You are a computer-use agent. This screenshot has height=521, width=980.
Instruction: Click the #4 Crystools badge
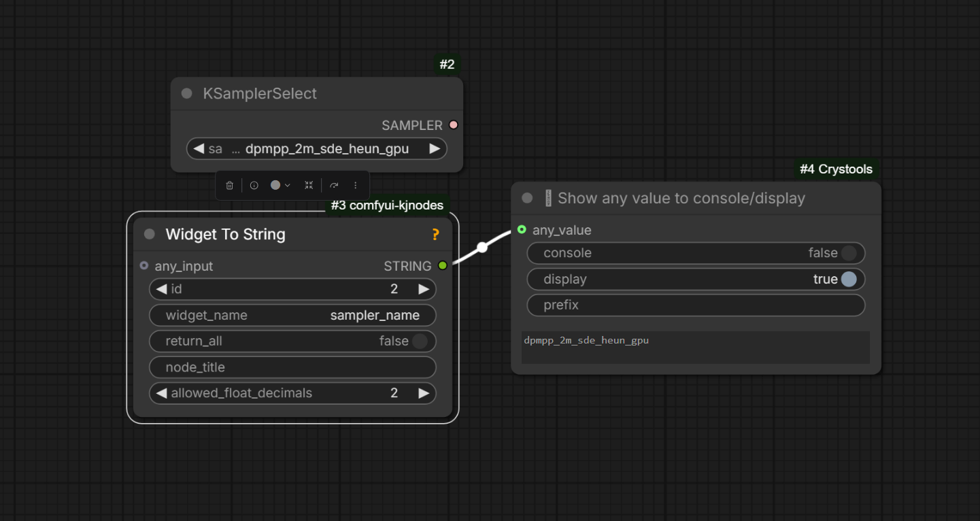pos(836,169)
